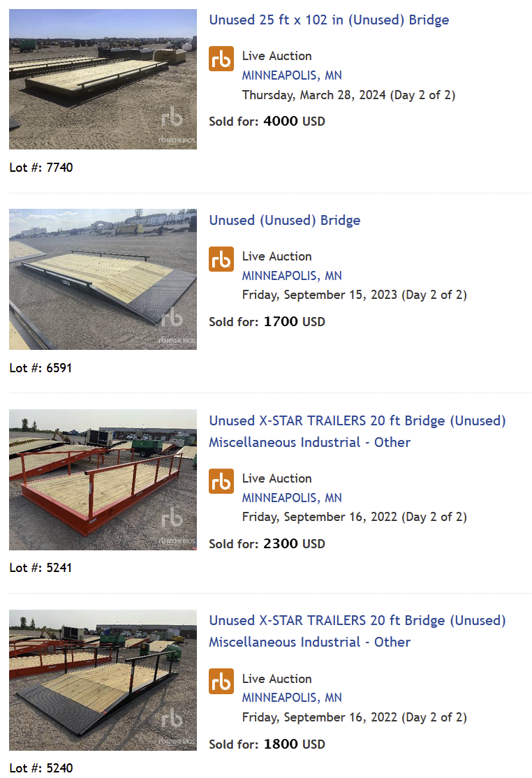Click MINNEAPOLIS, MN link for lot 5241
The width and height of the screenshot is (532, 778).
tap(292, 498)
